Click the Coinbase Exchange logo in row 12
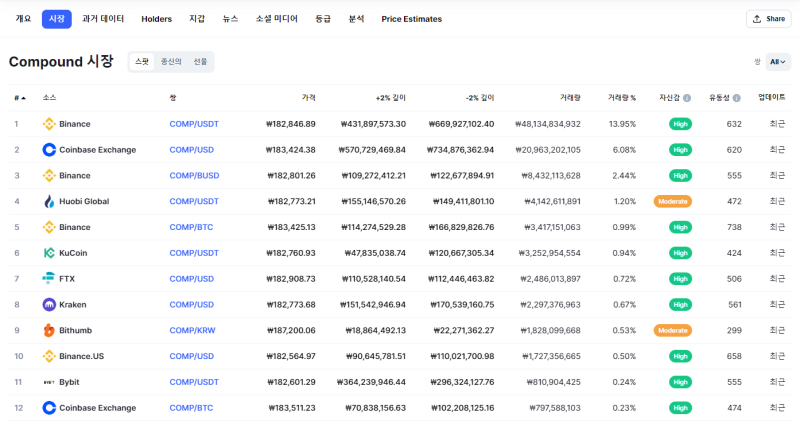 [49, 408]
